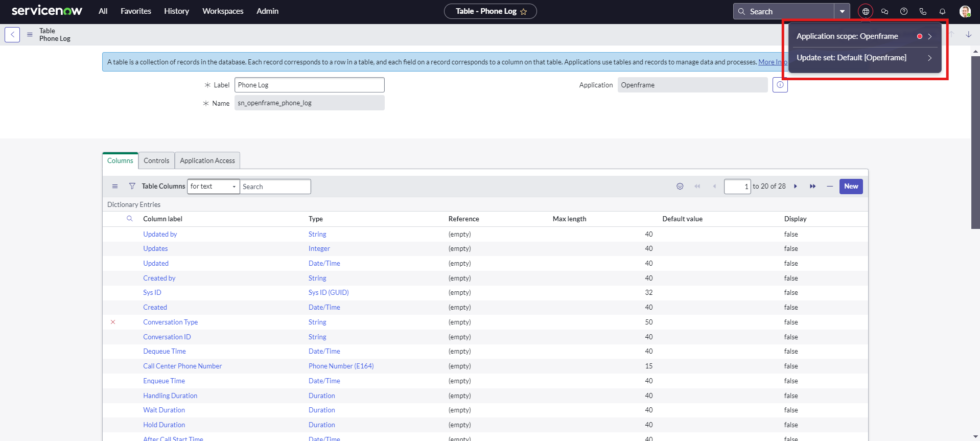Collapse the list with the dash icon

(x=829, y=187)
